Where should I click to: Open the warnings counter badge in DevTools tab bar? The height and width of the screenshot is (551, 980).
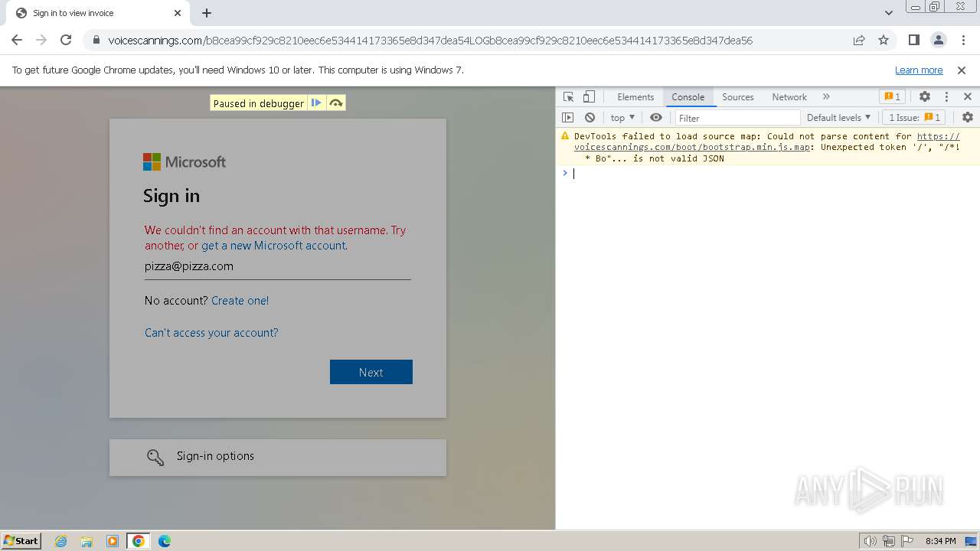(x=892, y=97)
